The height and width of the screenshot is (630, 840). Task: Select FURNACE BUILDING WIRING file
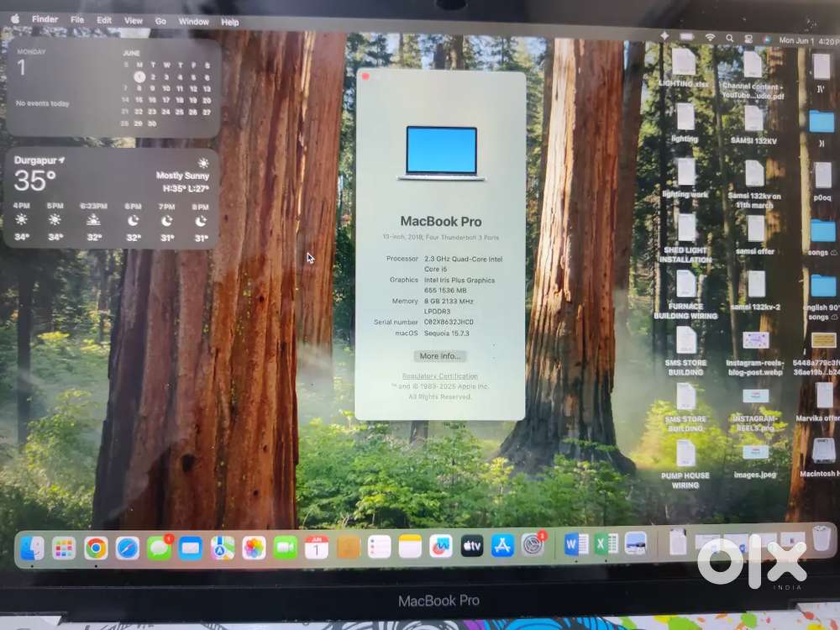(685, 295)
